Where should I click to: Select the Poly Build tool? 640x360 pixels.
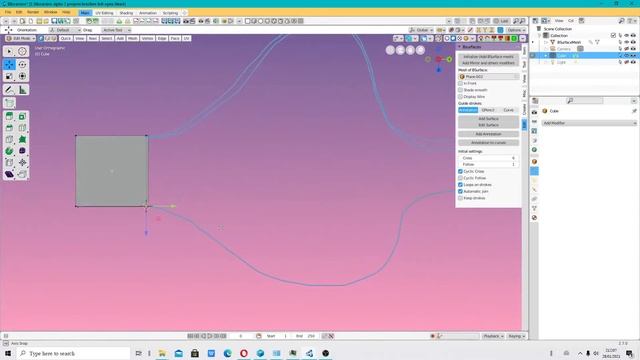(x=22, y=139)
